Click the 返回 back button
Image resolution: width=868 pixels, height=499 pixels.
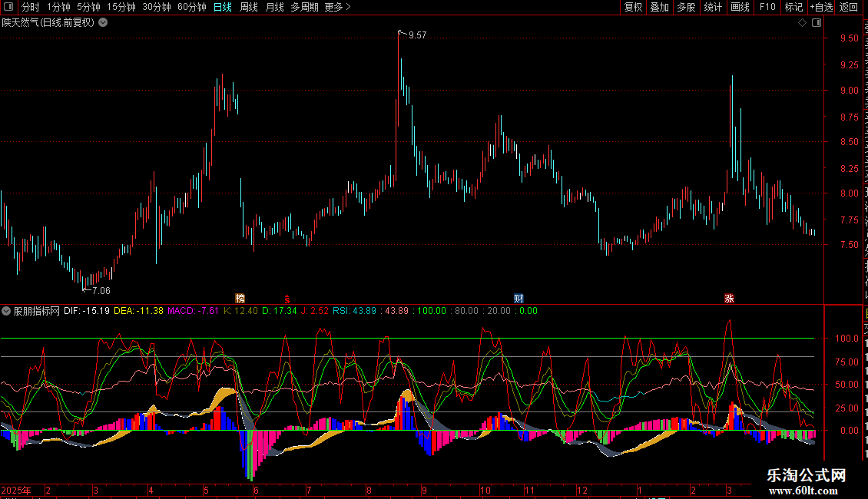[x=848, y=7]
